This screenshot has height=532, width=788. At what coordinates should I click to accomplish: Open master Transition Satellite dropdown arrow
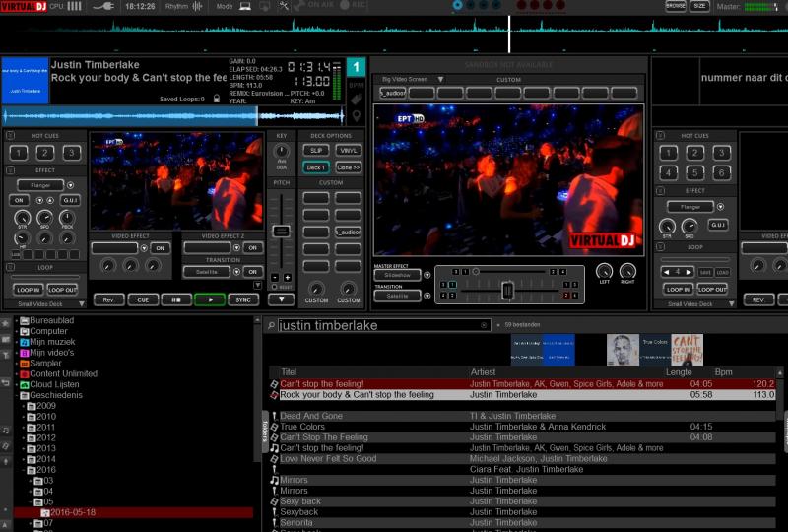[x=427, y=296]
